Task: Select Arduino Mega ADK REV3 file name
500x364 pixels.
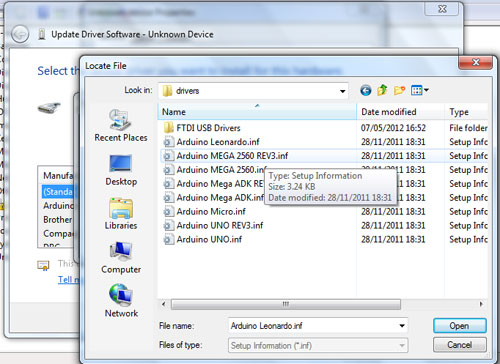Action: pos(220,184)
